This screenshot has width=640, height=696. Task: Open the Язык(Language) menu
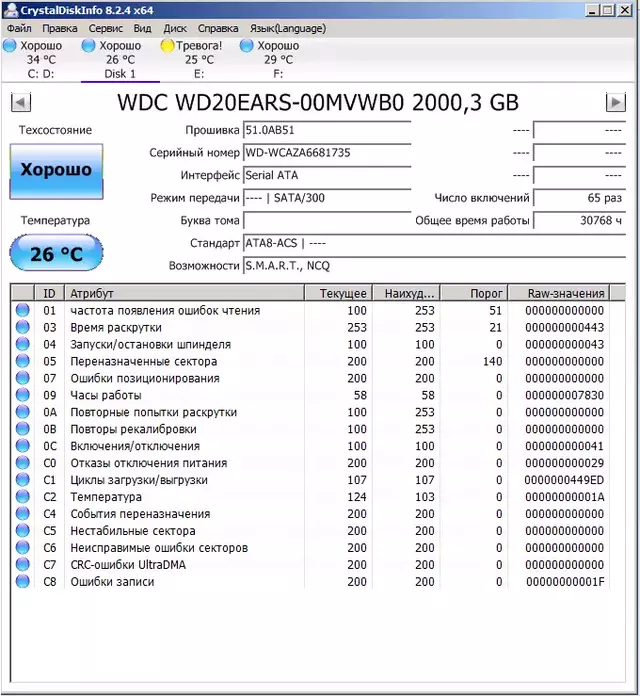pos(288,28)
